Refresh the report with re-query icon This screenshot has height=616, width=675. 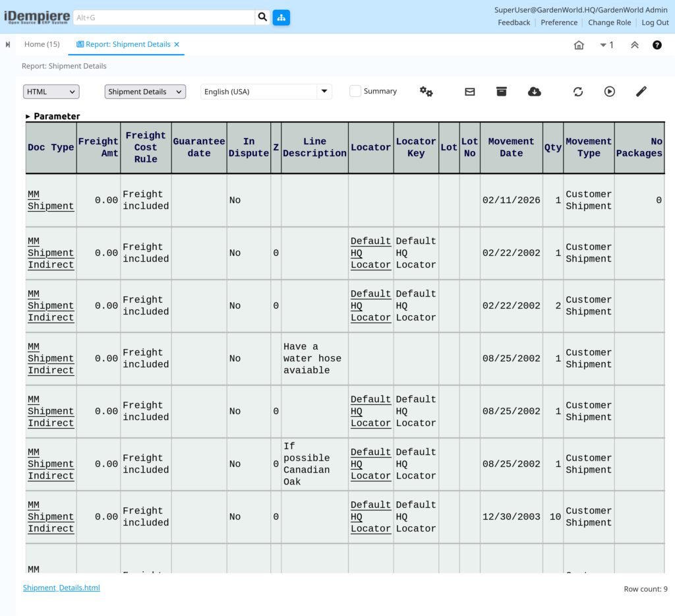point(578,91)
